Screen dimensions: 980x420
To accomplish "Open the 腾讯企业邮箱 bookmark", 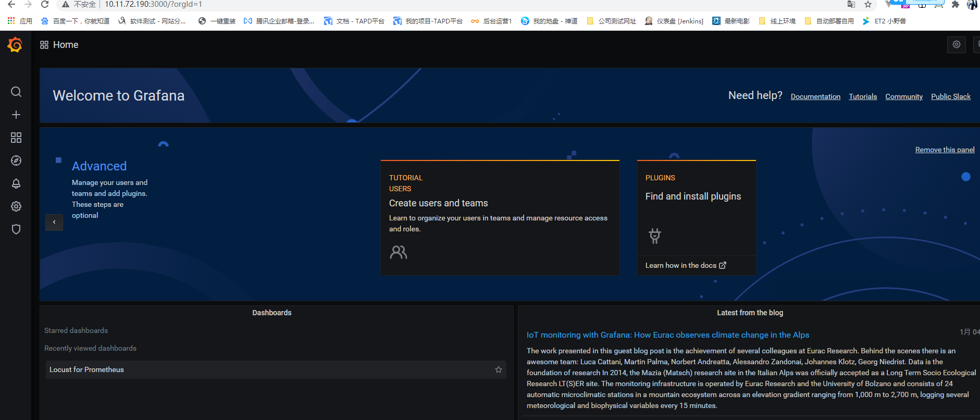I will (x=279, y=21).
